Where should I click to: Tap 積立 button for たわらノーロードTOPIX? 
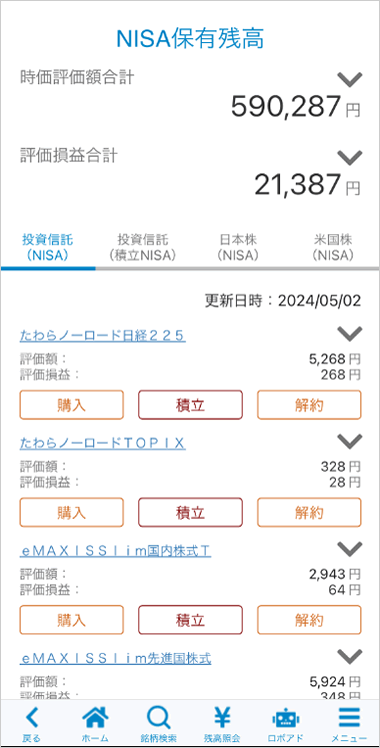tap(190, 513)
